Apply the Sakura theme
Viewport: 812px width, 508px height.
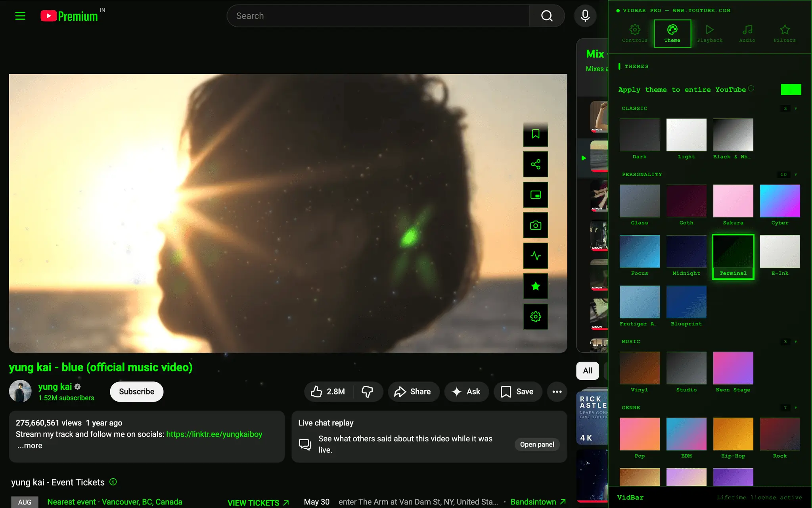[x=733, y=205]
